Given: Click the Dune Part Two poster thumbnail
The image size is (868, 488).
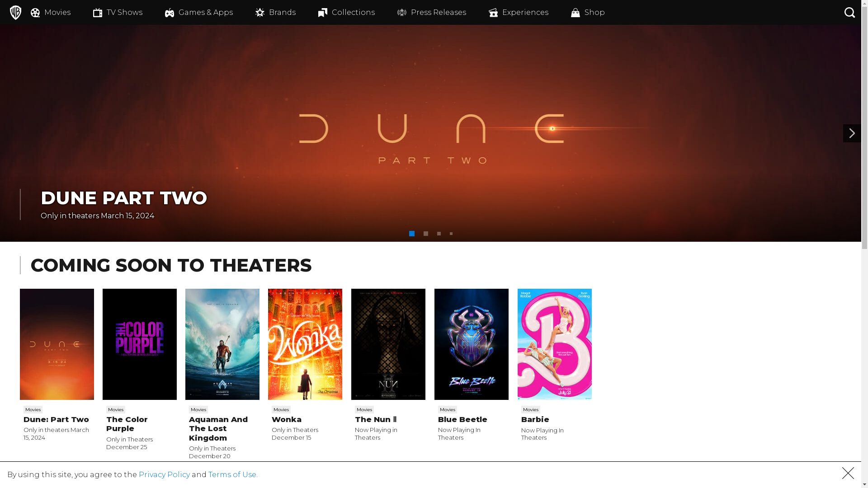Looking at the screenshot, I should tap(57, 344).
